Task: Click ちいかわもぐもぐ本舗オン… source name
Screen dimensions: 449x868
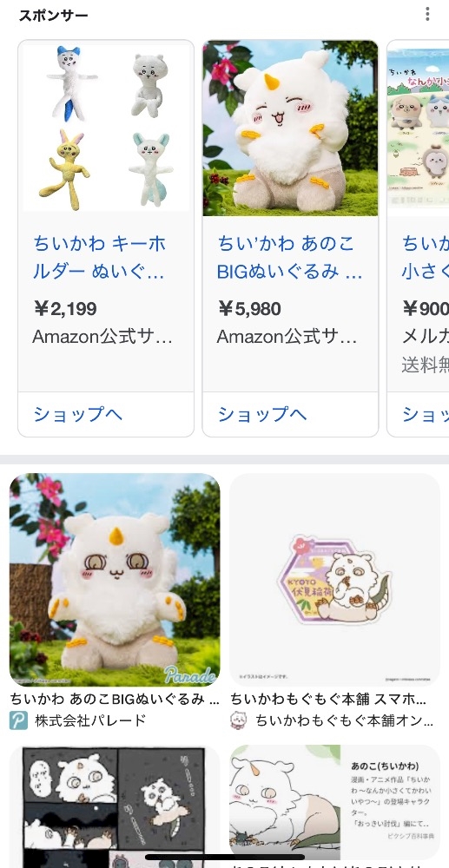Action: point(345,720)
